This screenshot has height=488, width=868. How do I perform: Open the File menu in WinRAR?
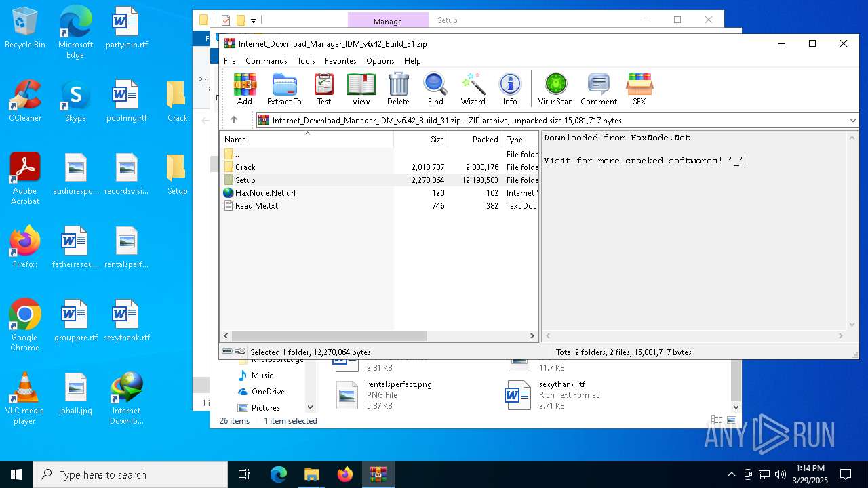230,61
